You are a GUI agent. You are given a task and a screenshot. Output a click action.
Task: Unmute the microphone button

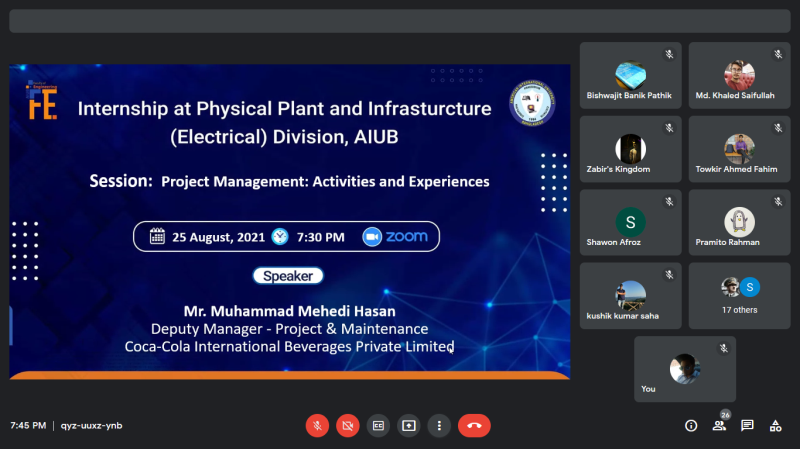[317, 425]
